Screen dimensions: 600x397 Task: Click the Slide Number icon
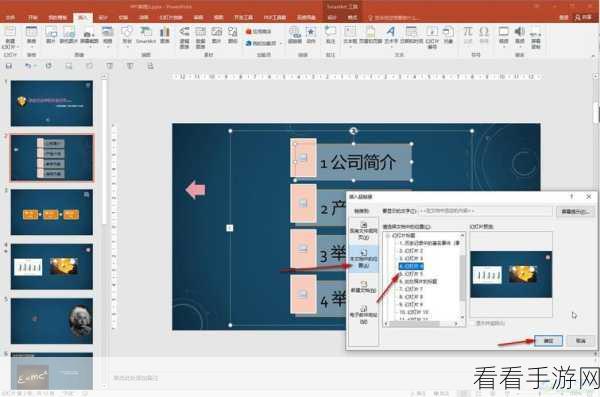coord(432,32)
